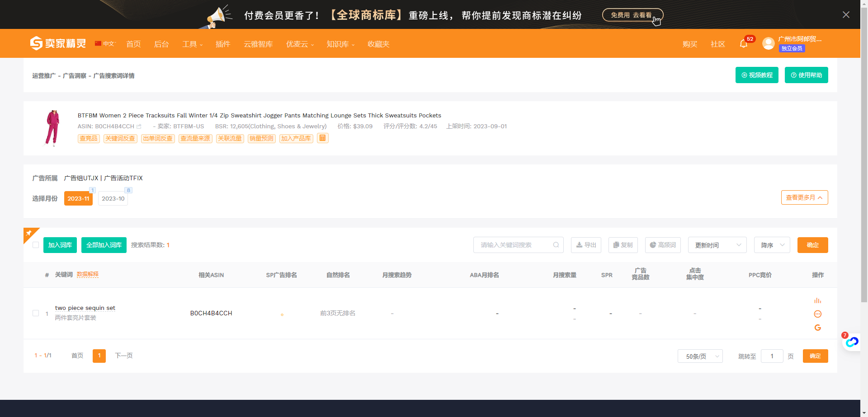Click the notification bell icon
Image resolution: width=868 pixels, height=417 pixels.
click(x=743, y=44)
